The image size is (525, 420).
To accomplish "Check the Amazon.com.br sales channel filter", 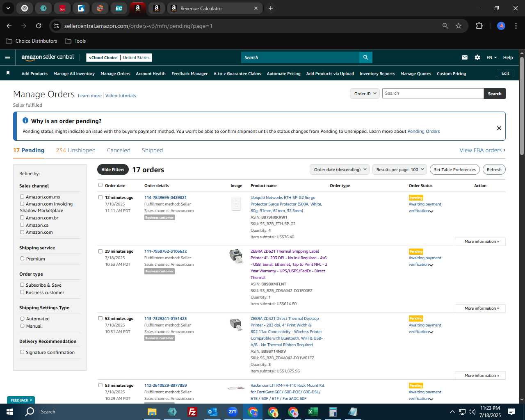I will tap(22, 217).
